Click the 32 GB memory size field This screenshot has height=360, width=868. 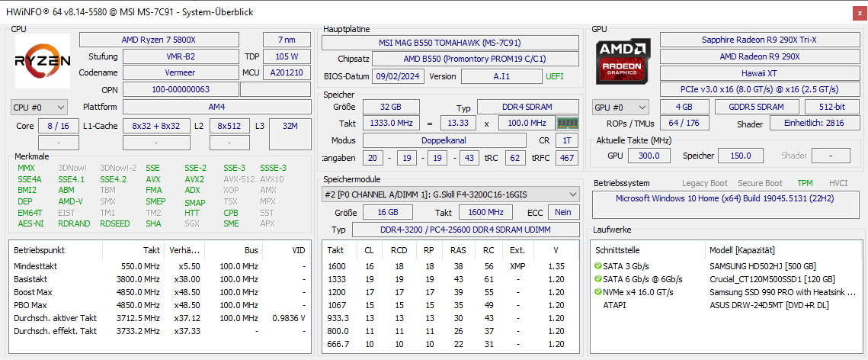click(x=391, y=107)
